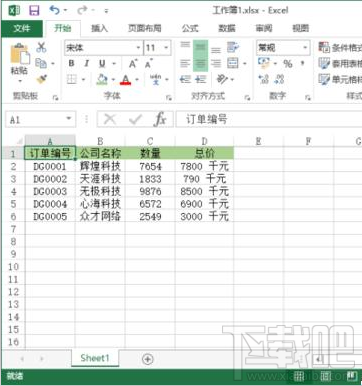Align text to top
Viewport: 362px width, 386px height.
(x=185, y=46)
